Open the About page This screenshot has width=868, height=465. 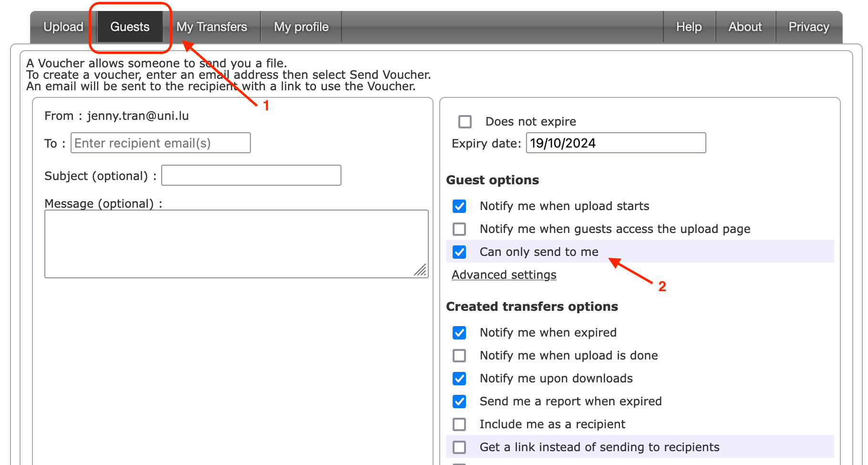coord(745,27)
